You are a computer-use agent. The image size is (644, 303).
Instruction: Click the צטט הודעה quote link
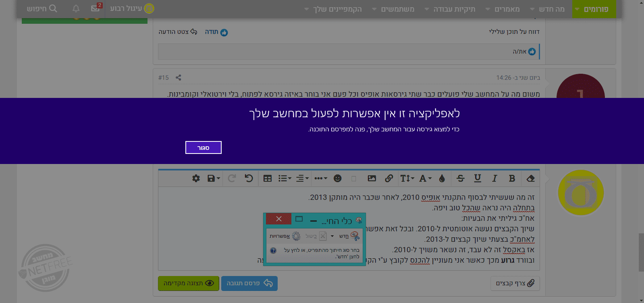[178, 31]
